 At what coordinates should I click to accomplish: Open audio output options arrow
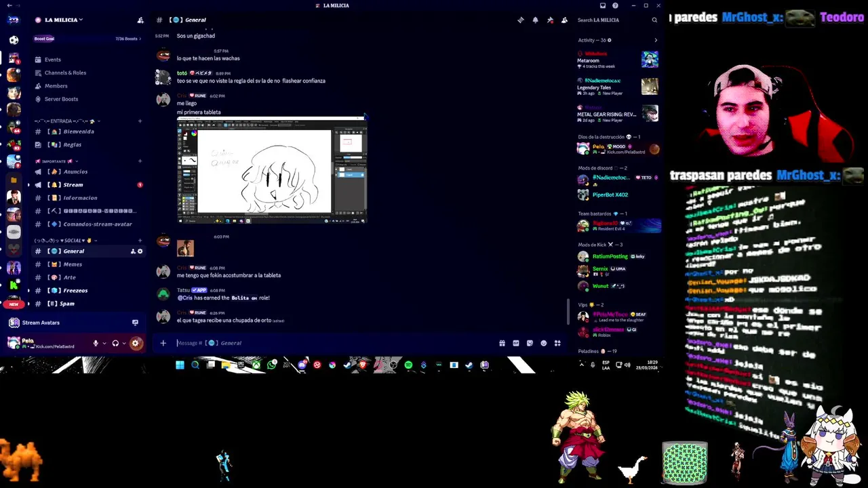pos(123,343)
